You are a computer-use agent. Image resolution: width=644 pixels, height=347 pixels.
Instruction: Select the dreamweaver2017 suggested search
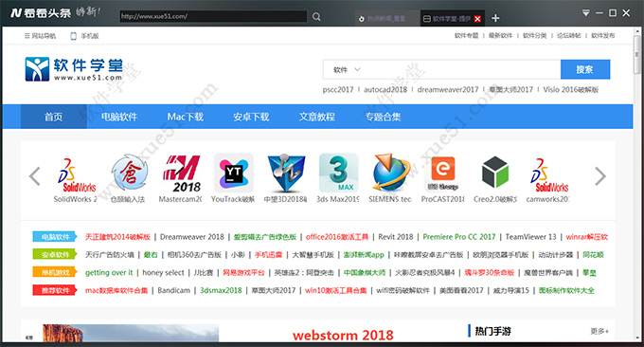[x=448, y=90]
